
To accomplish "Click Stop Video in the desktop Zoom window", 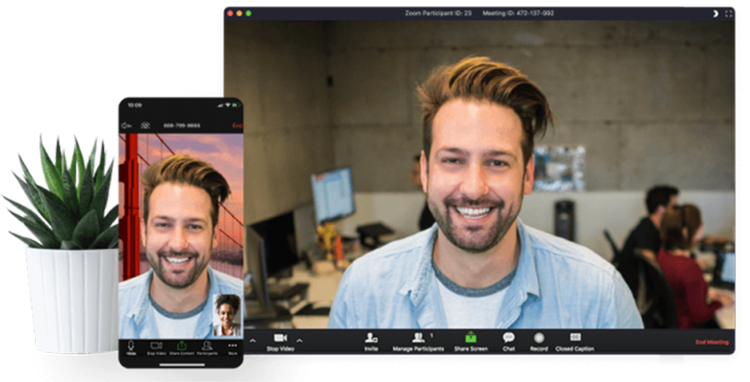I will click(280, 342).
